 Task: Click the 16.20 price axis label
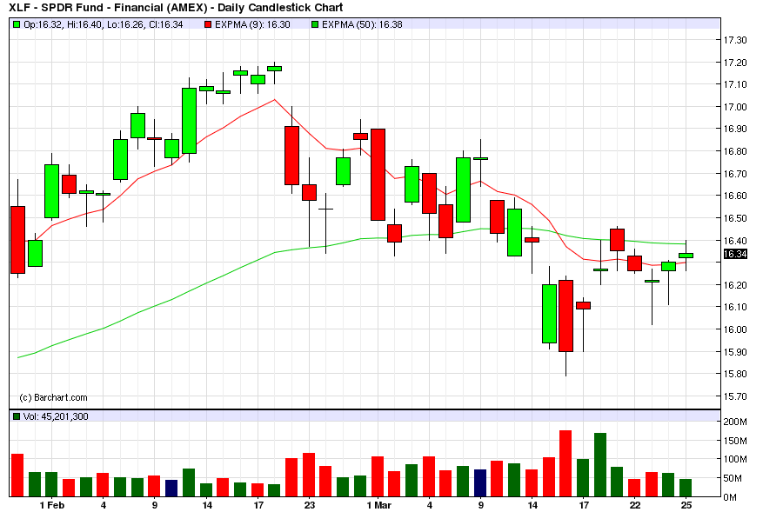(735, 285)
